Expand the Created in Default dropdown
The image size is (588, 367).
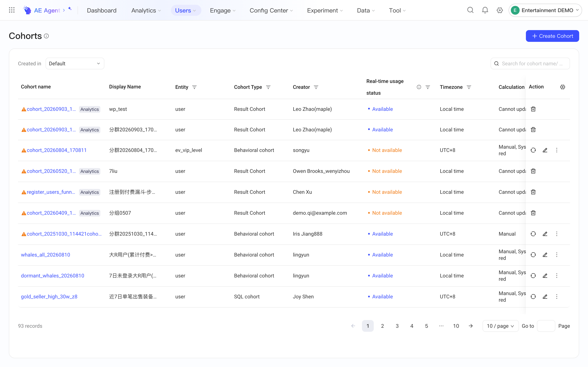tap(75, 63)
